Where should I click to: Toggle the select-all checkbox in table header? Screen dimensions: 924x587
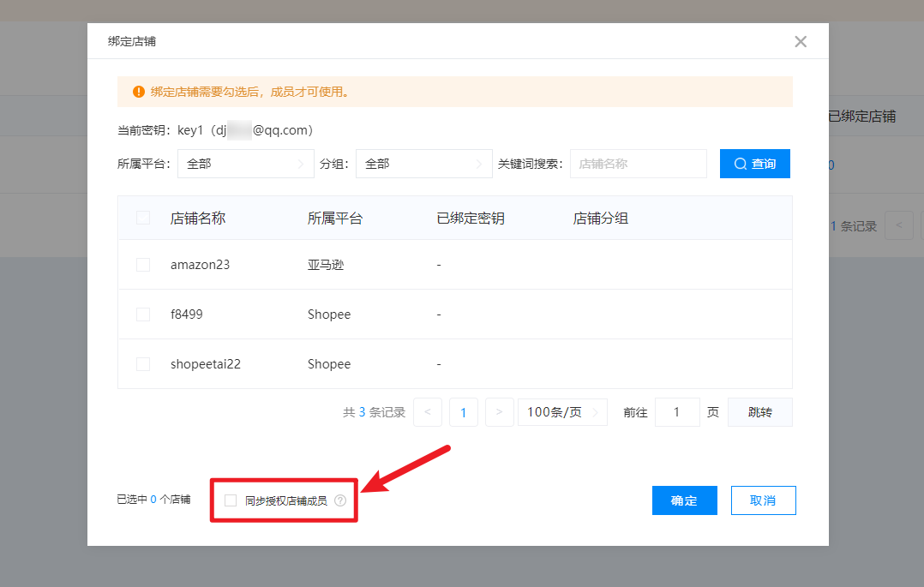point(143,218)
